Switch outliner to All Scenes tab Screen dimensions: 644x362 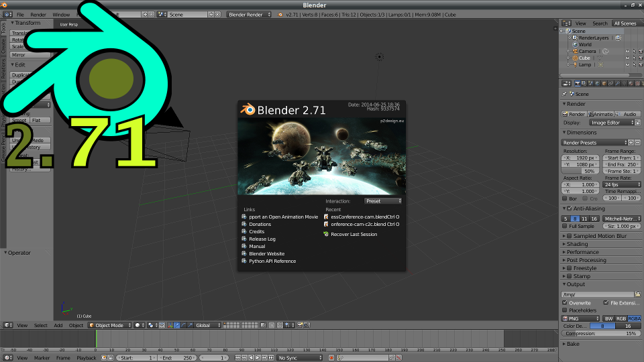(x=625, y=23)
